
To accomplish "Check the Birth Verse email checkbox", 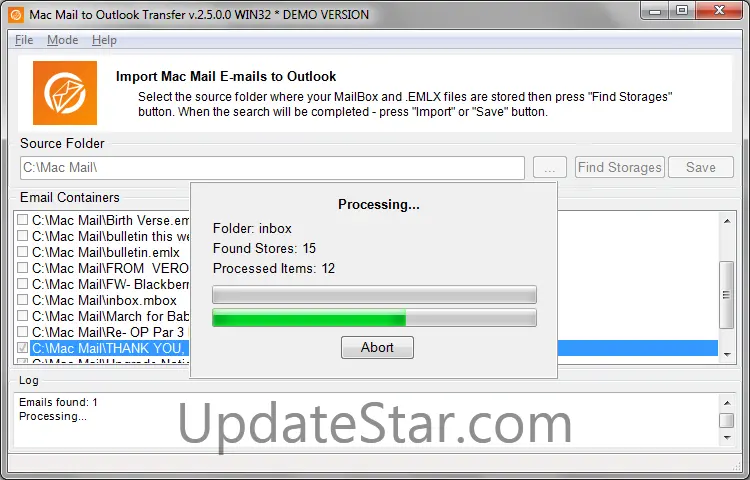I will [x=22, y=220].
